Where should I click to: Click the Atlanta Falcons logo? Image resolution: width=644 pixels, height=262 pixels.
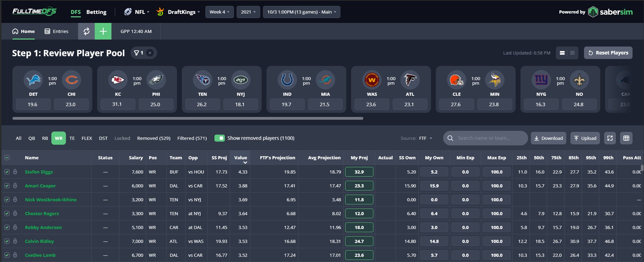point(410,80)
